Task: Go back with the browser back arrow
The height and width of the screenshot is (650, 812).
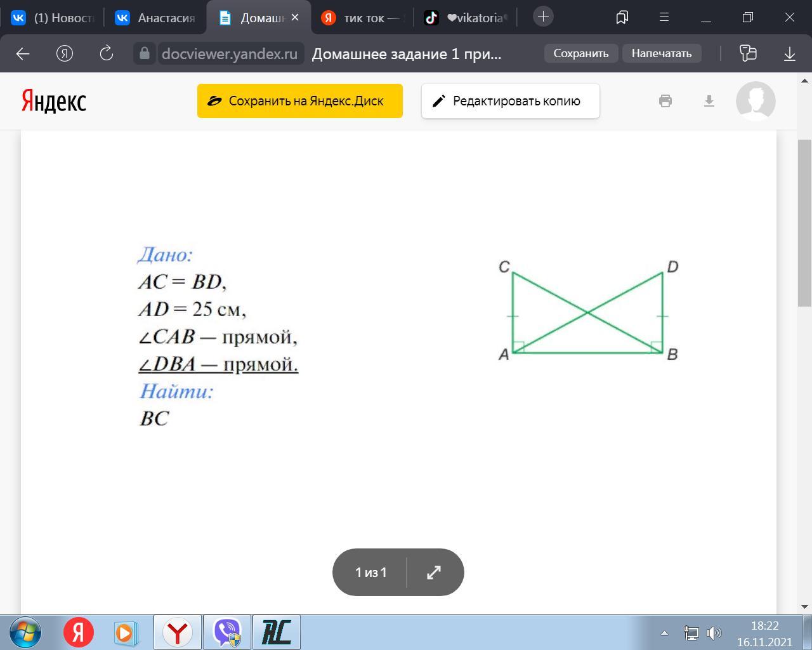Action: coord(23,54)
